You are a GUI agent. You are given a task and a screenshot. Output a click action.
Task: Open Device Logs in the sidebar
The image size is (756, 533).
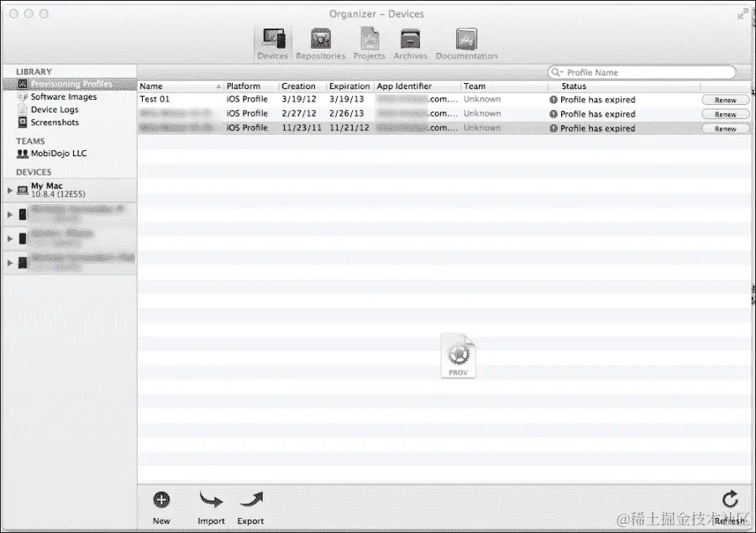click(54, 110)
